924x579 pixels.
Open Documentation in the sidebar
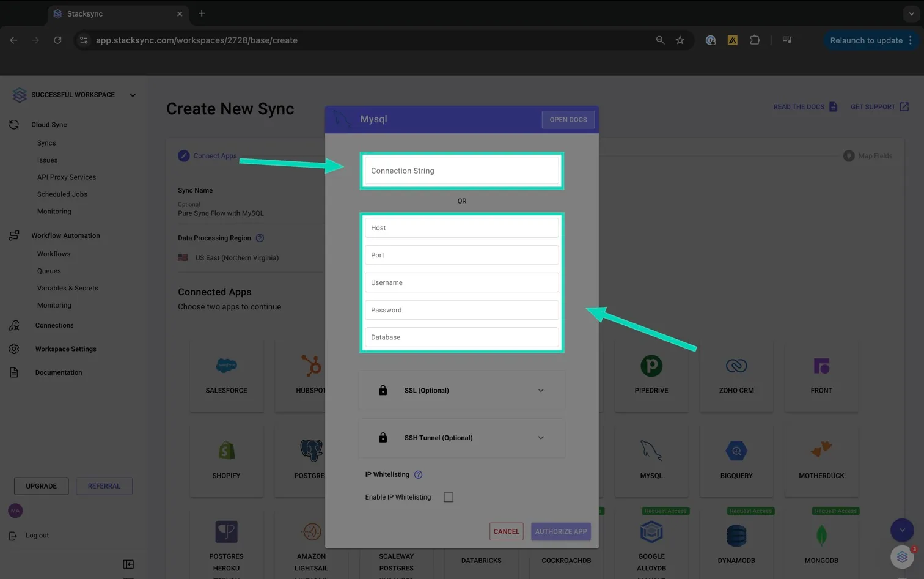(x=59, y=372)
